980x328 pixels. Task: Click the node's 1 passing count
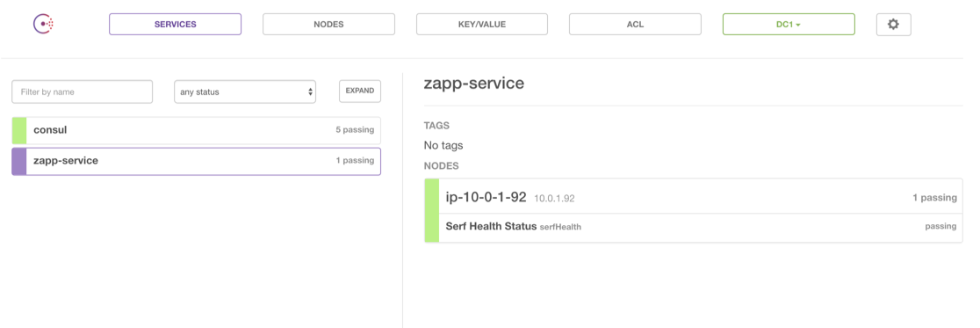(x=934, y=198)
